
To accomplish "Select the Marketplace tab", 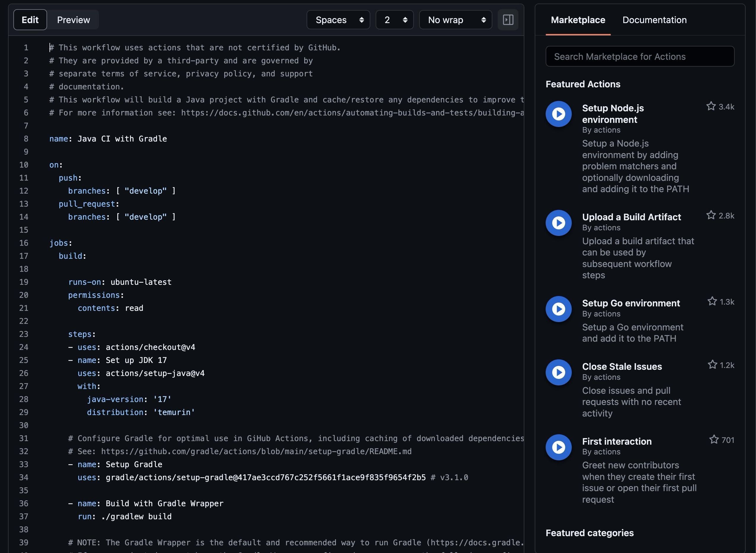I will (578, 20).
